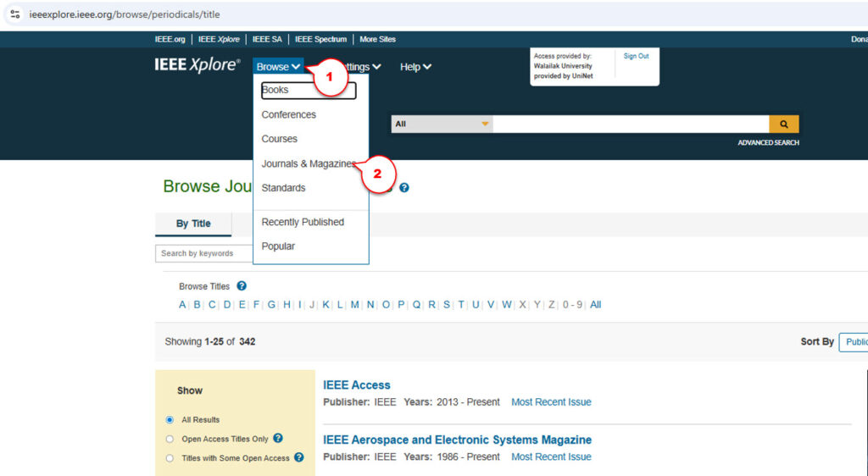Click the orange search magnifier button
The width and height of the screenshot is (868, 476).
pyautogui.click(x=784, y=124)
